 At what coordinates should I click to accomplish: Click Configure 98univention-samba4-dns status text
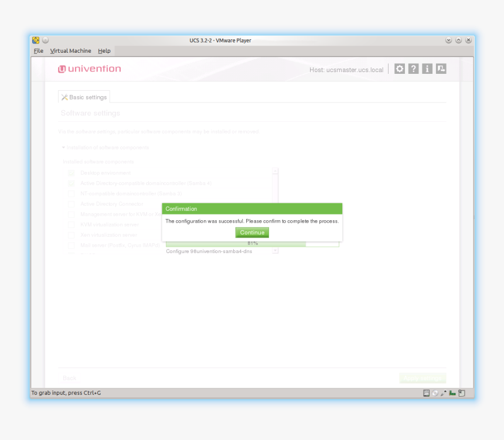[209, 251]
